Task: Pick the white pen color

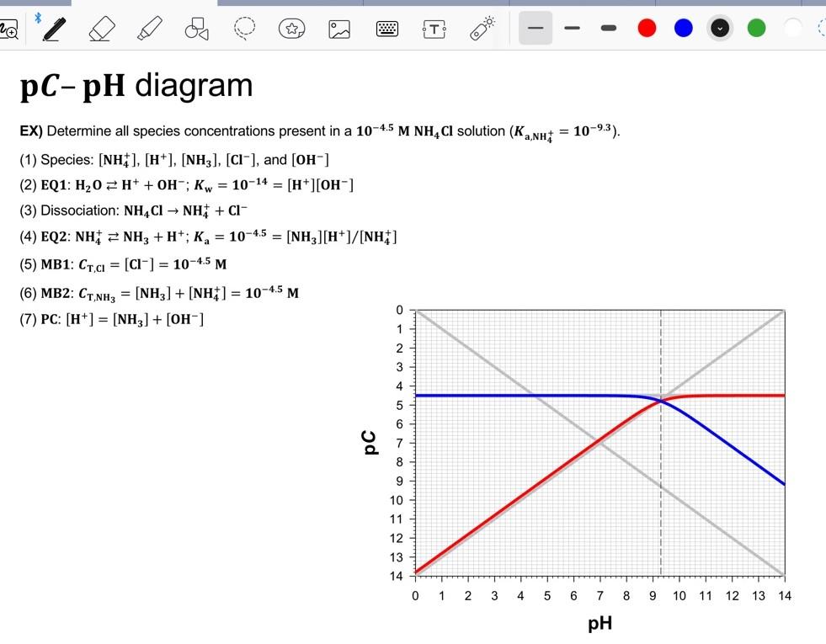Action: [x=793, y=28]
